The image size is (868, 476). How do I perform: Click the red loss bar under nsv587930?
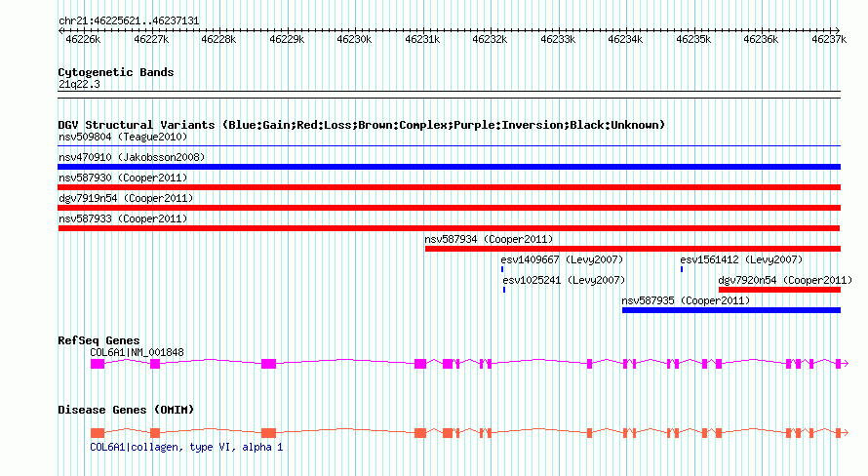[x=449, y=187]
